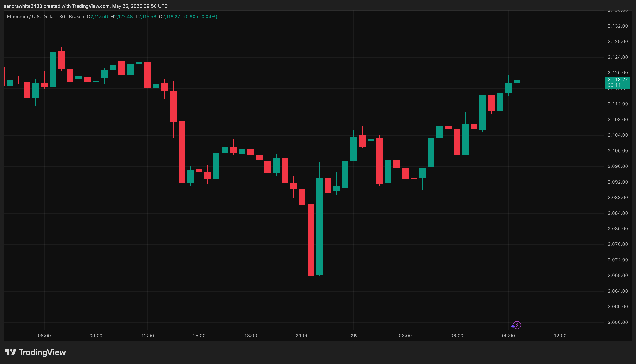
Task: Click the 2,112.00 price axis label
Action: [x=618, y=104]
